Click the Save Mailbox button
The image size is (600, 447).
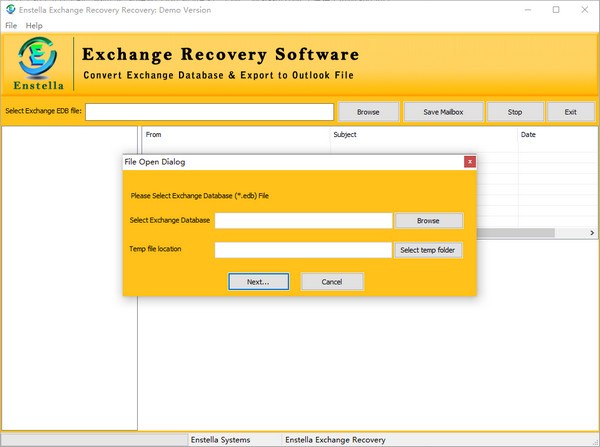click(444, 112)
